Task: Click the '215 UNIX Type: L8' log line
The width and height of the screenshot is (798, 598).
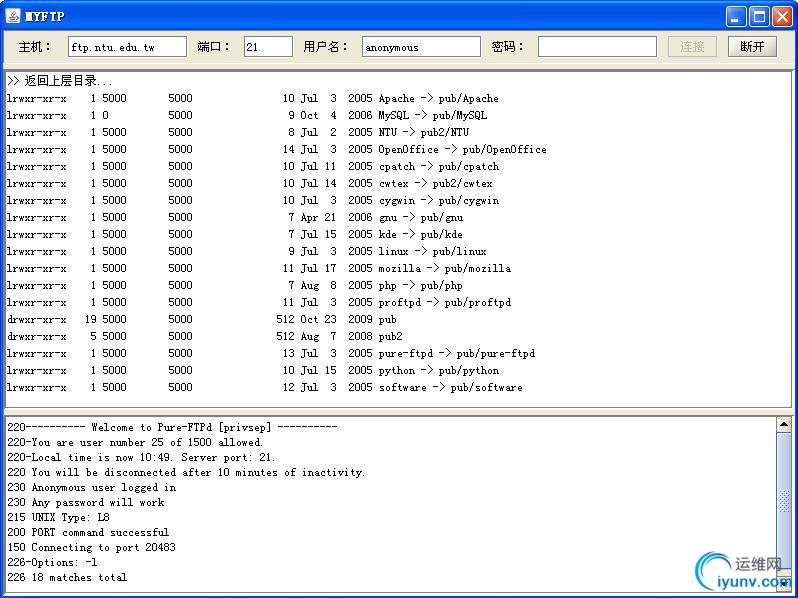Action: pos(59,517)
